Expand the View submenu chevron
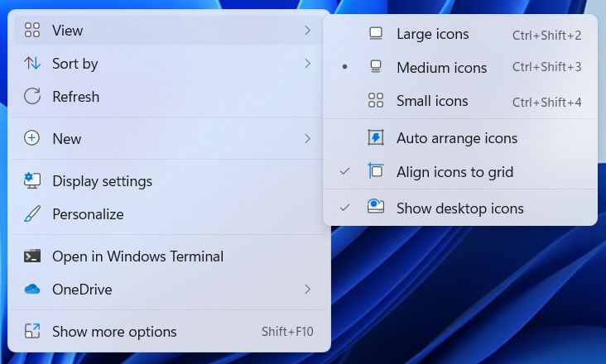This screenshot has width=606, height=364. (308, 30)
